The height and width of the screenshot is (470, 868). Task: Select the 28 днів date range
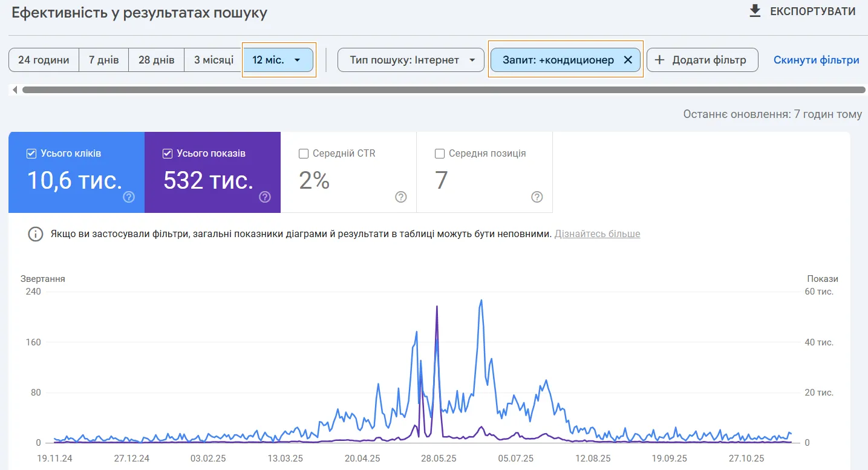pos(156,60)
